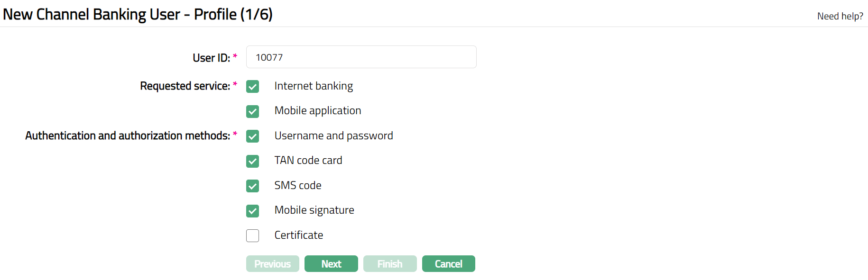
Task: Click the 'Mobile signature' label text
Action: coord(314,210)
